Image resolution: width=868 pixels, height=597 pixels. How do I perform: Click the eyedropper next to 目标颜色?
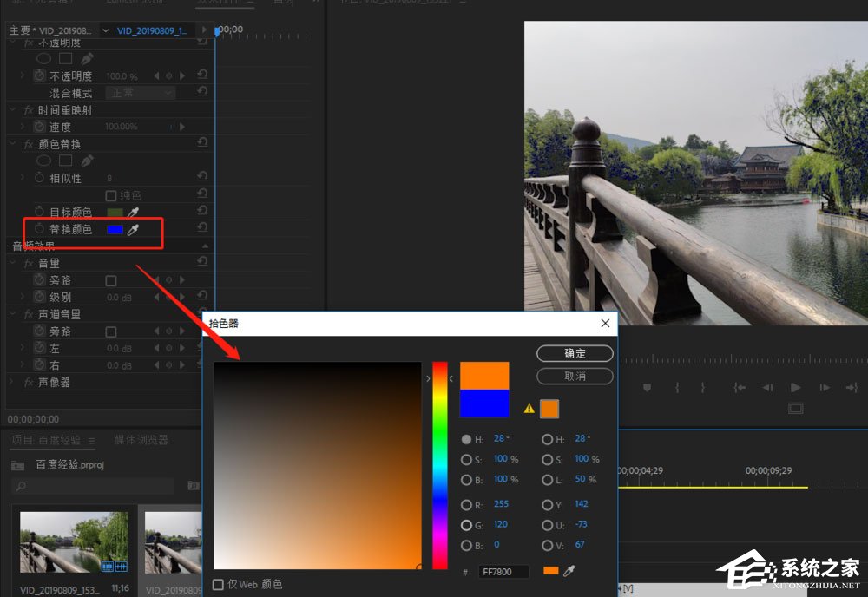click(x=133, y=212)
